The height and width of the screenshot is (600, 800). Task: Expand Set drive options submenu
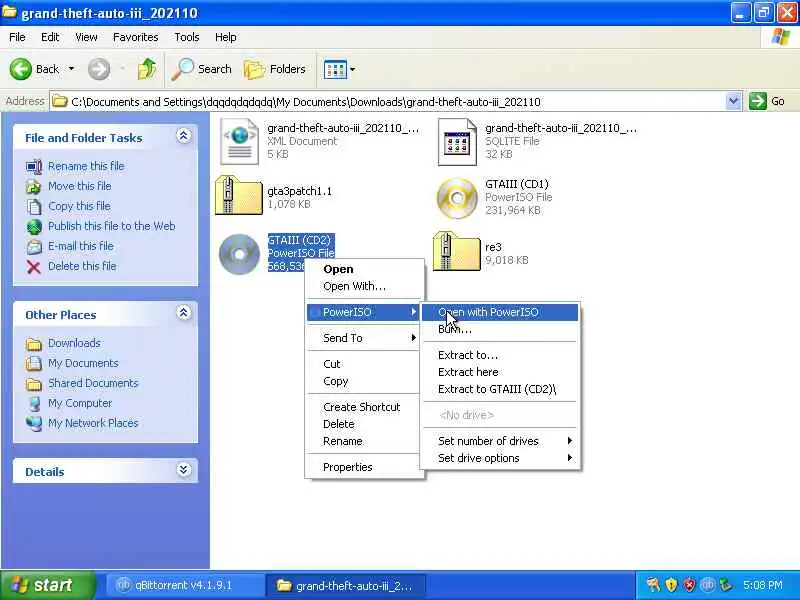click(500, 458)
